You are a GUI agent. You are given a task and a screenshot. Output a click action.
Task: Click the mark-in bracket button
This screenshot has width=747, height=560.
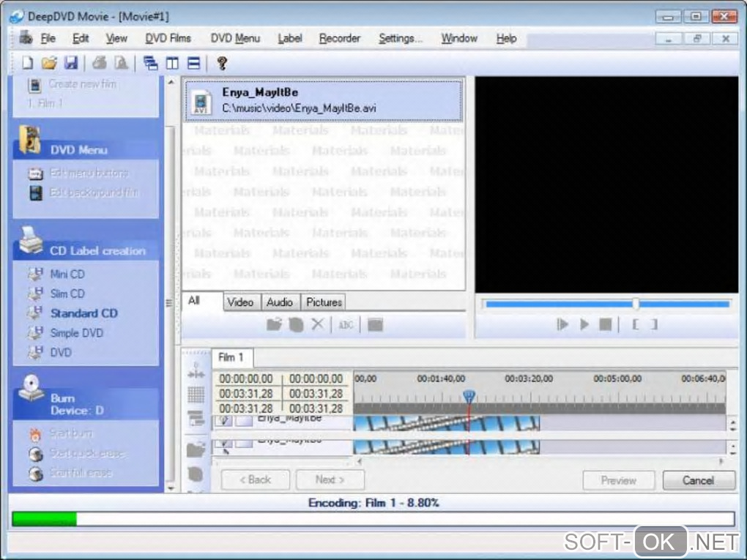coord(635,325)
